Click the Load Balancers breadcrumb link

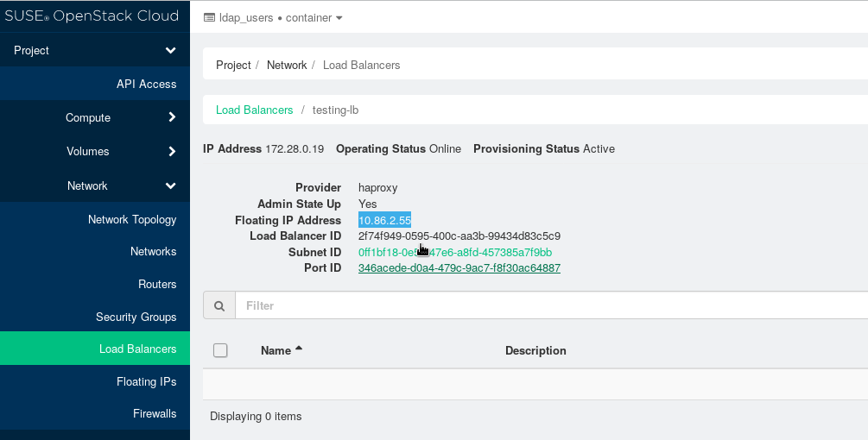[254, 110]
